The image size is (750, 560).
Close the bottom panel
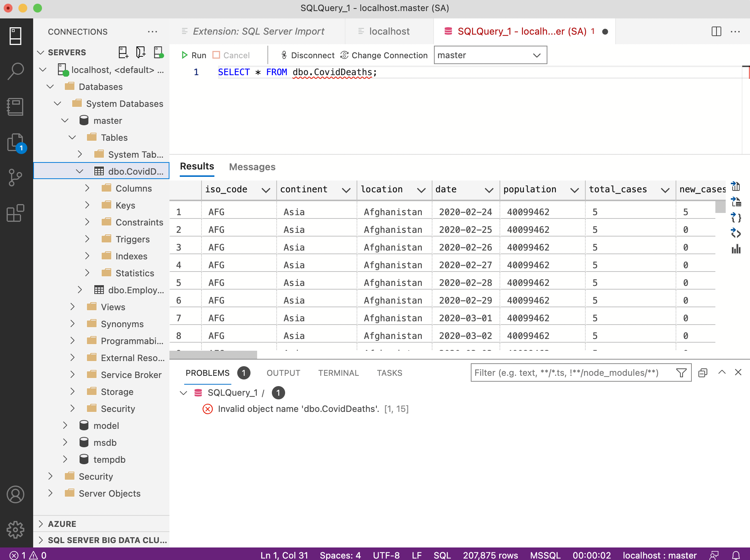pos(738,372)
